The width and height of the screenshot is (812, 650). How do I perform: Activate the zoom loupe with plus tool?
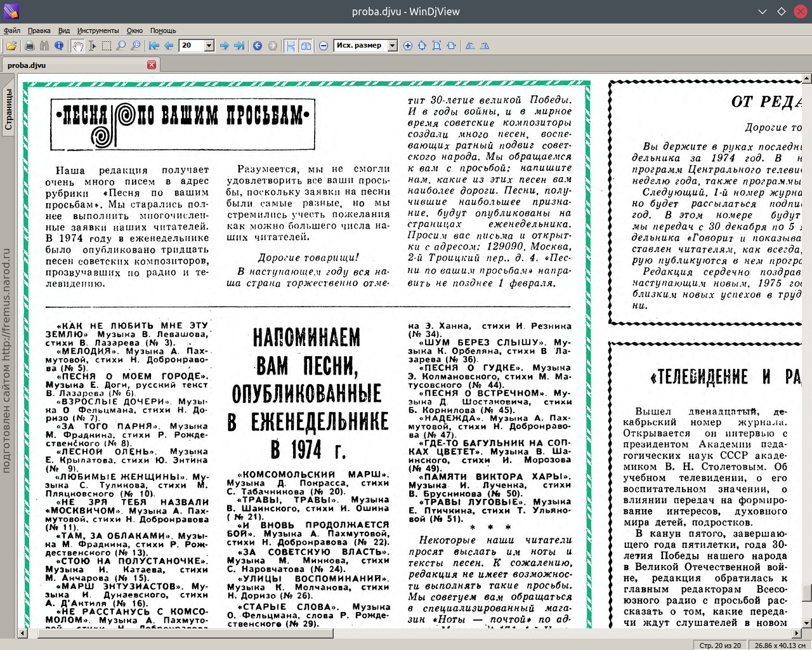coord(136,46)
